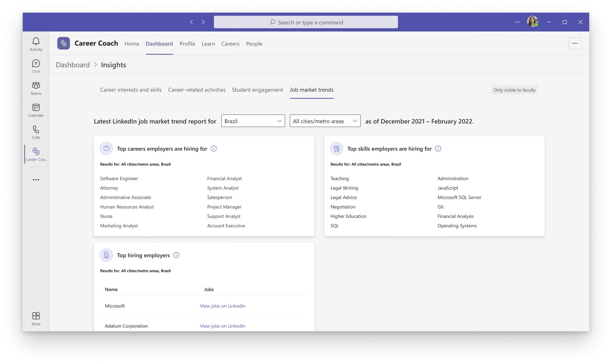Click Legal Writing skill
Screen dimensions: 612x364
click(x=344, y=188)
